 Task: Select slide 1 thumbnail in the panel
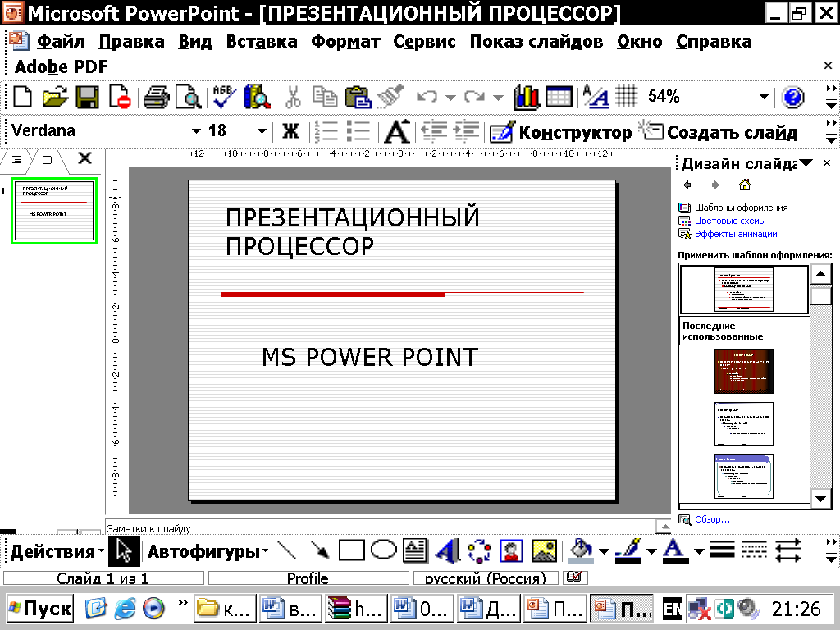coord(53,211)
